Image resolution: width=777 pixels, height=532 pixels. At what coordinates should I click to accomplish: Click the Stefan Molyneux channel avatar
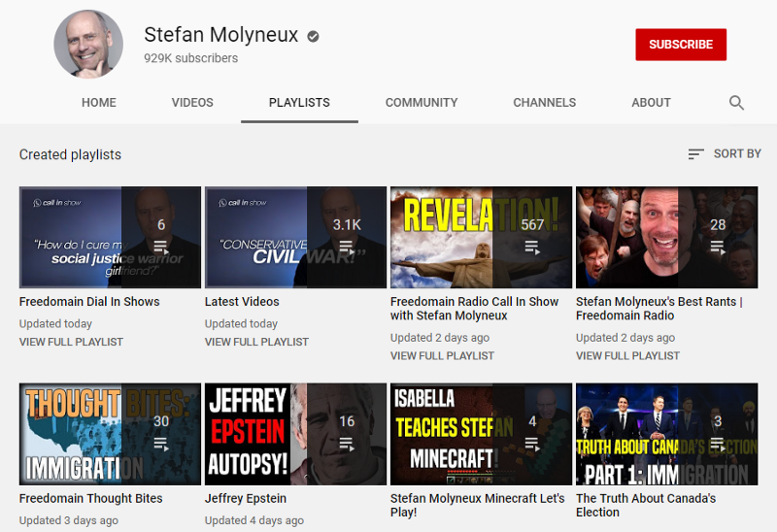(88, 45)
